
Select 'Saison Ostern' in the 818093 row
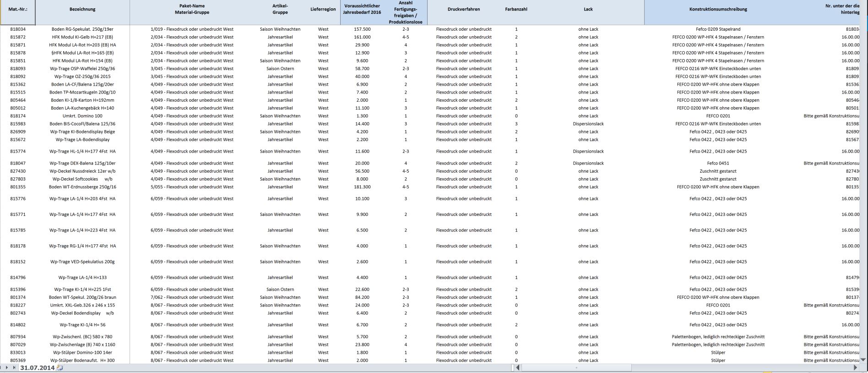pos(280,69)
